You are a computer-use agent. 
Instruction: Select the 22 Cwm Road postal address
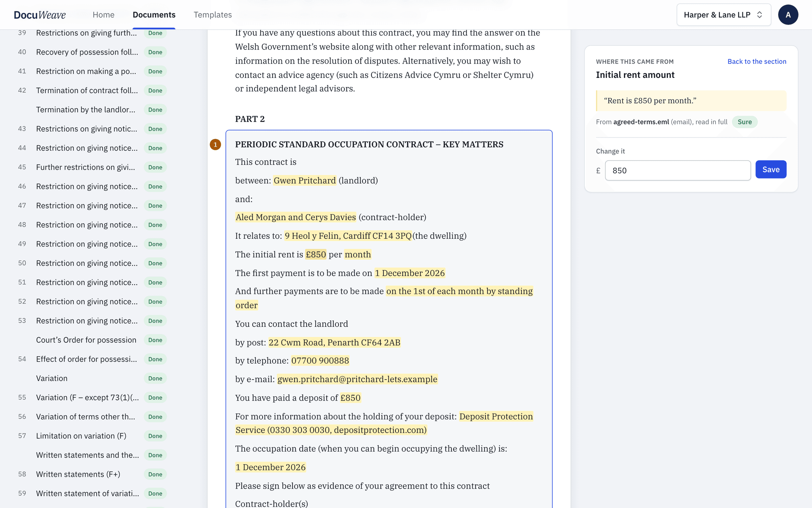[334, 342]
